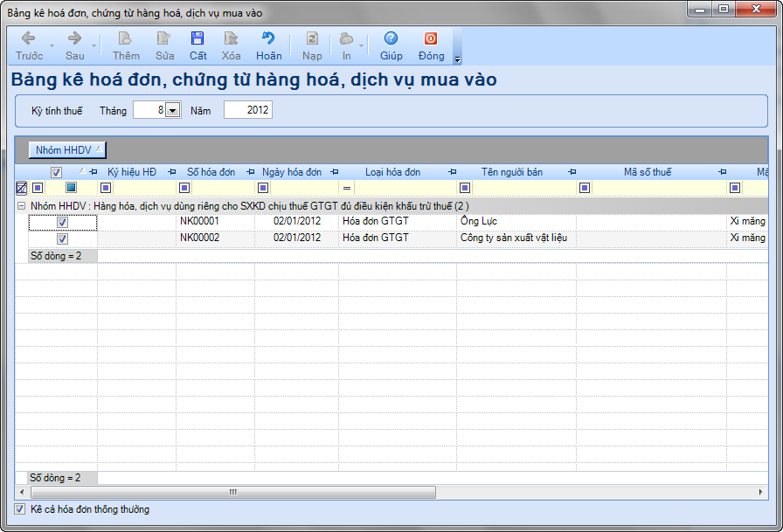Image resolution: width=783 pixels, height=532 pixels.
Task: Open filter operator for Tên người bán
Action: (x=465, y=188)
